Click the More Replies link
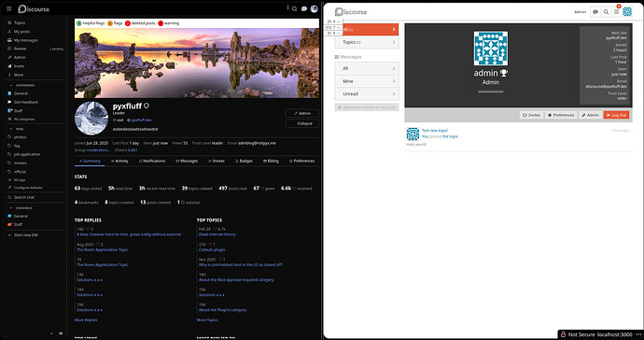Image resolution: width=644 pixels, height=340 pixels. click(86, 319)
